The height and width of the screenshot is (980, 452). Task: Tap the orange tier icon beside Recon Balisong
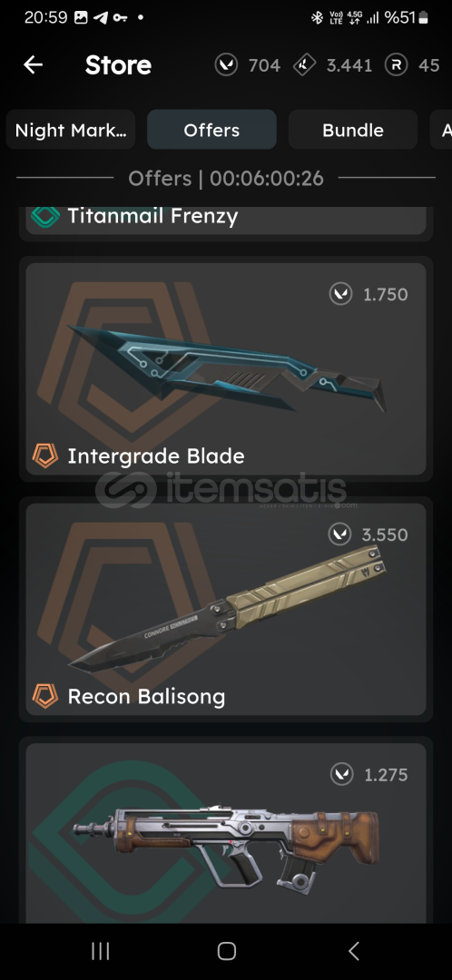[45, 696]
